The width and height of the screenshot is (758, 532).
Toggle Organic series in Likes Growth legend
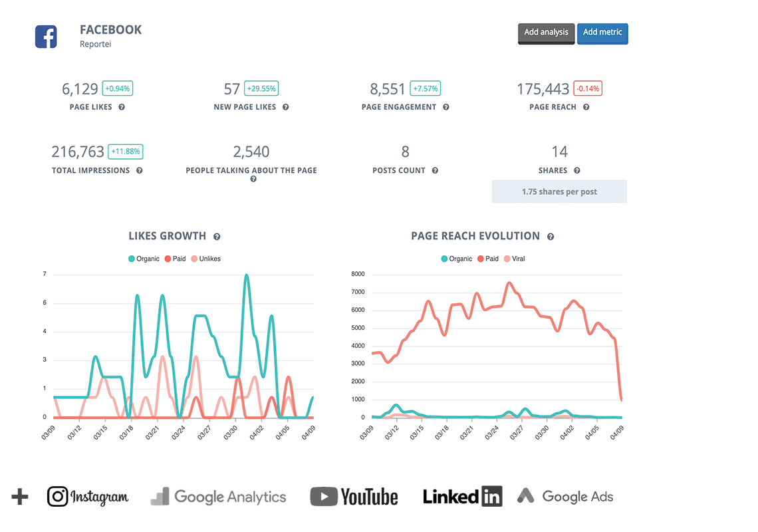[x=144, y=259]
